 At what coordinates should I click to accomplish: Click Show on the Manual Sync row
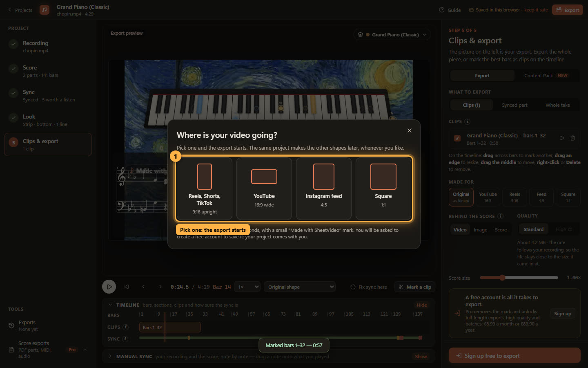coord(421,357)
